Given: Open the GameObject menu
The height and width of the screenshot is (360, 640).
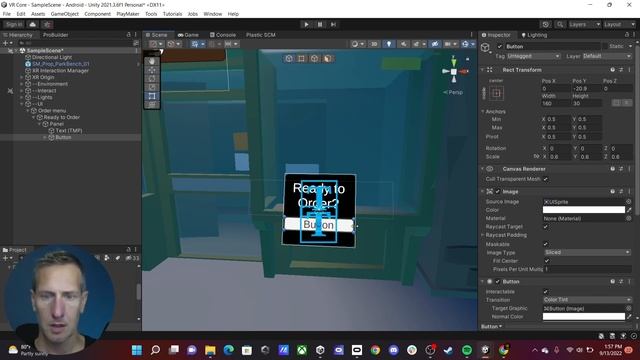Looking at the screenshot, I should point(64,14).
